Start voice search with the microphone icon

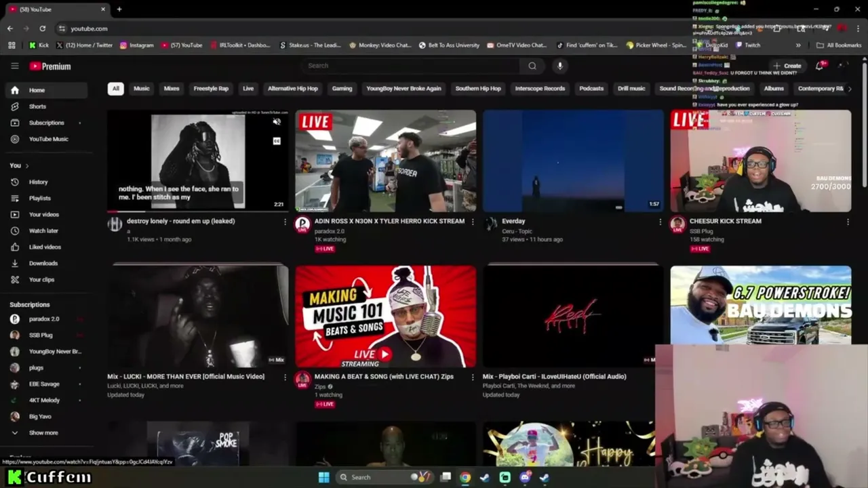559,66
